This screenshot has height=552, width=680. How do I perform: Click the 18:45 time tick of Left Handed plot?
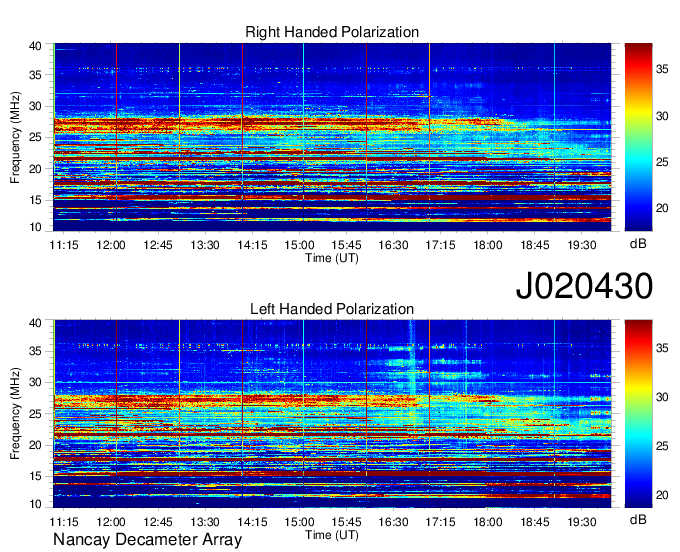click(535, 522)
